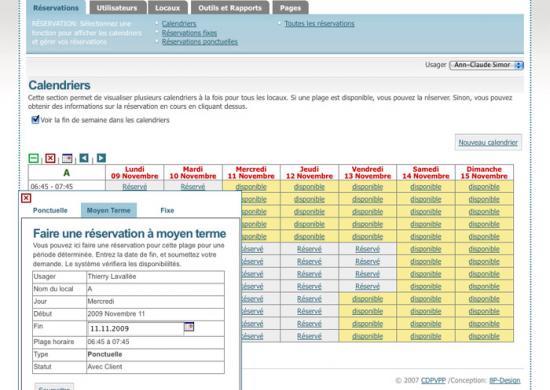Image resolution: width=550 pixels, height=390 pixels.
Task: Open the CDPVPP footer link
Action: 433,380
